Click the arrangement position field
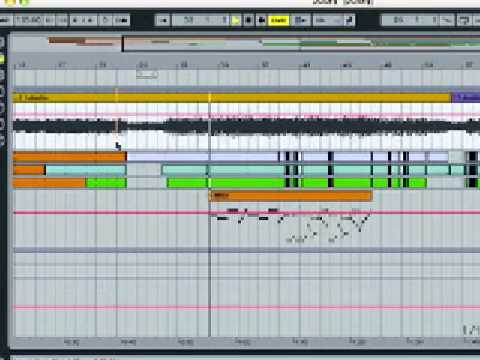 tap(201, 20)
